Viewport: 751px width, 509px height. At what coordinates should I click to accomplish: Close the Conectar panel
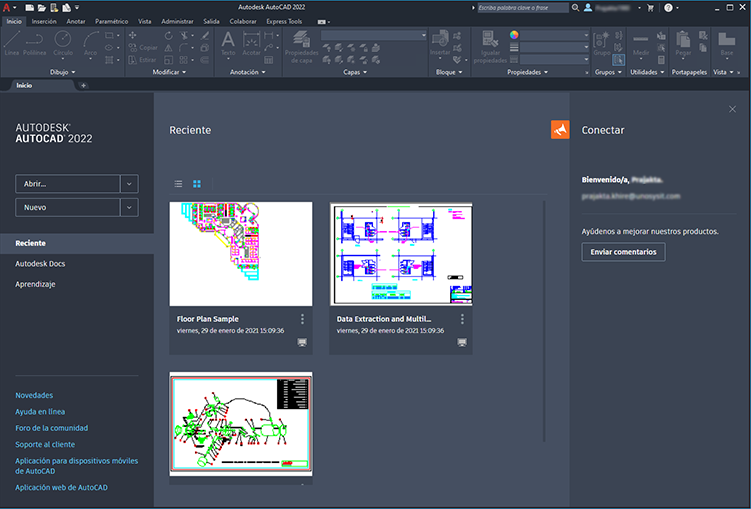click(732, 109)
